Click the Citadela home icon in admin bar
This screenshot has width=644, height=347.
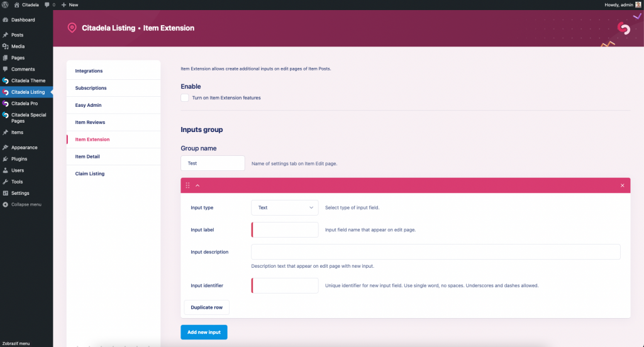[16, 4]
